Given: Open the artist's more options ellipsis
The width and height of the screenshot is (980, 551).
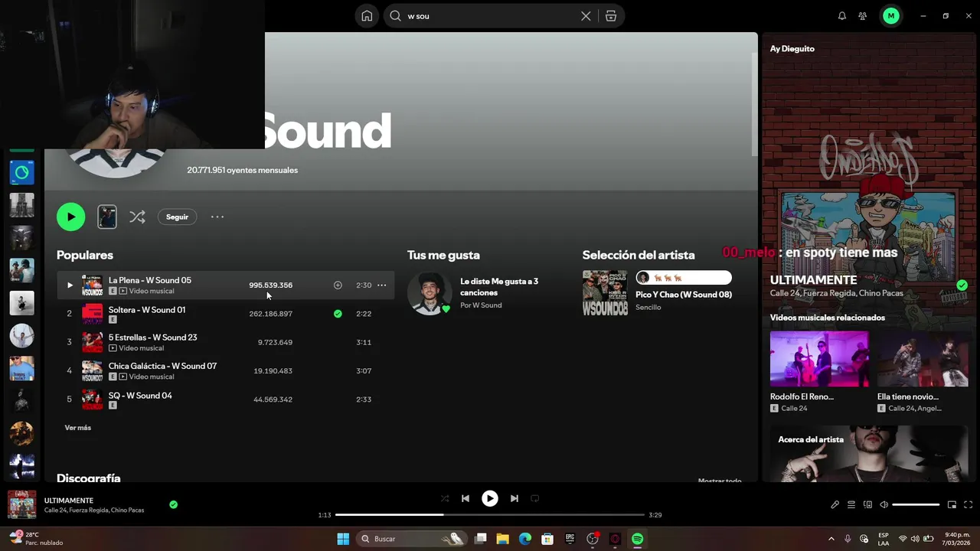Looking at the screenshot, I should (x=217, y=217).
